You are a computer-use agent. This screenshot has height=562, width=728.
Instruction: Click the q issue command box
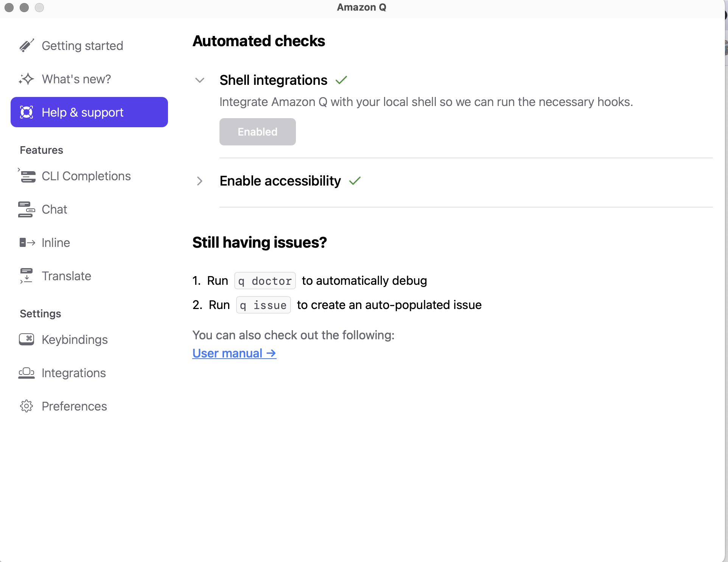(x=263, y=305)
